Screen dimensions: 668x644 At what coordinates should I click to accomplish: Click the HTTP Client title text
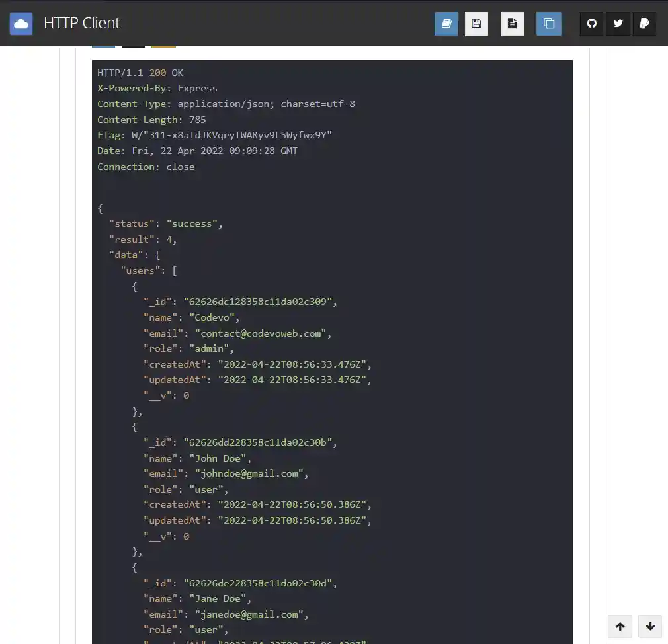[x=82, y=23]
